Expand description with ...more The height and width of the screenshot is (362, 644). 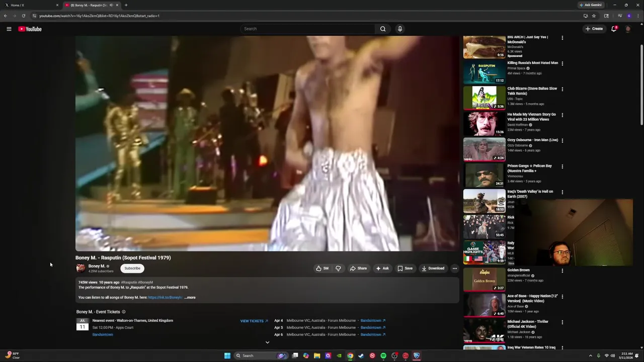pos(190,298)
